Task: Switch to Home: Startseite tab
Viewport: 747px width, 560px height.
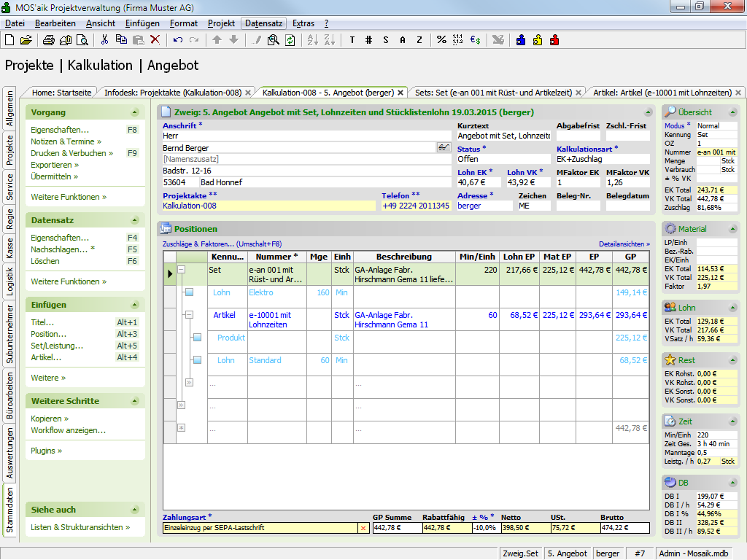Action: pyautogui.click(x=61, y=93)
